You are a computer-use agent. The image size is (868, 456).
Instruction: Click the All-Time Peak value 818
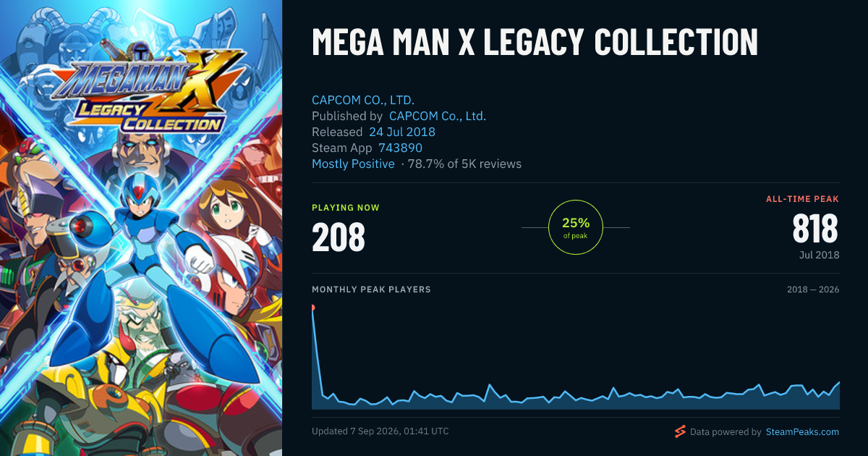tap(815, 229)
